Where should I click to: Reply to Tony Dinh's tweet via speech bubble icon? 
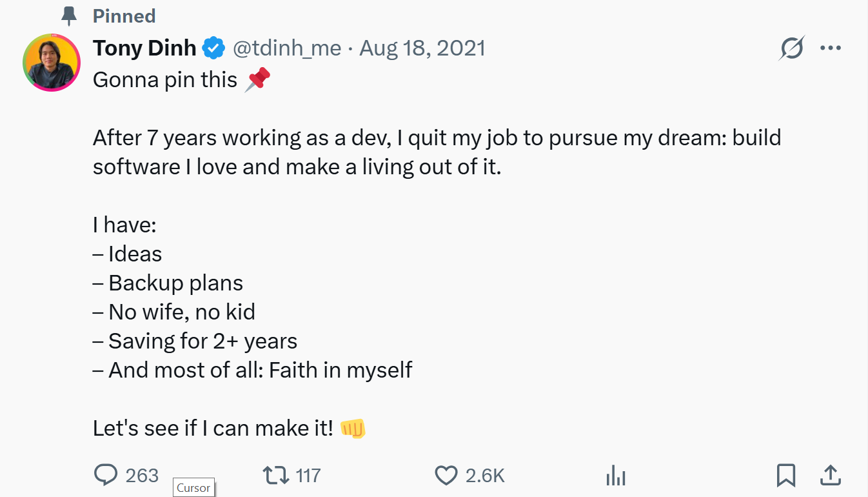(106, 476)
